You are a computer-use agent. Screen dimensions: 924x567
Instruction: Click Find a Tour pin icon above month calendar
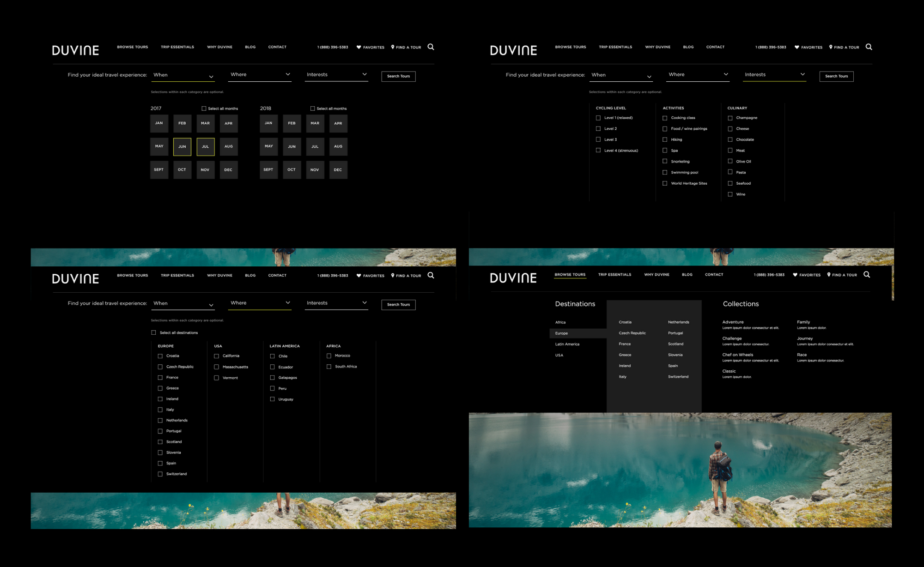point(393,47)
